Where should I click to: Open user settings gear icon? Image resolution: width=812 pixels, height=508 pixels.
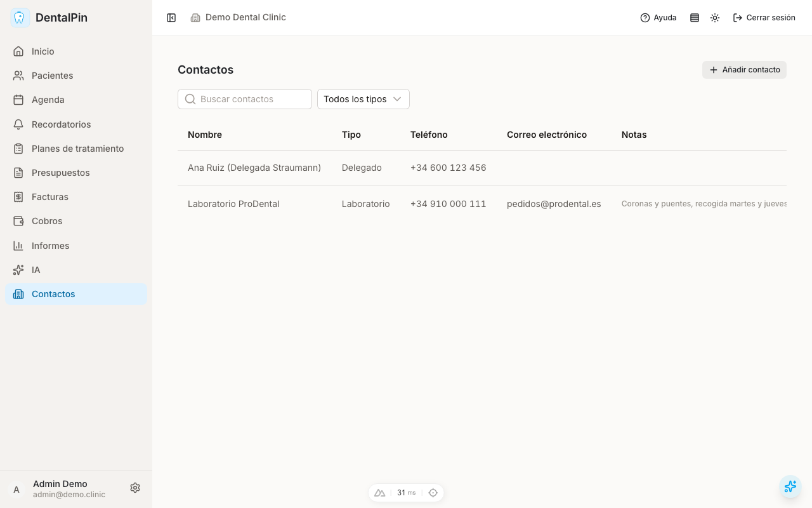(135, 488)
